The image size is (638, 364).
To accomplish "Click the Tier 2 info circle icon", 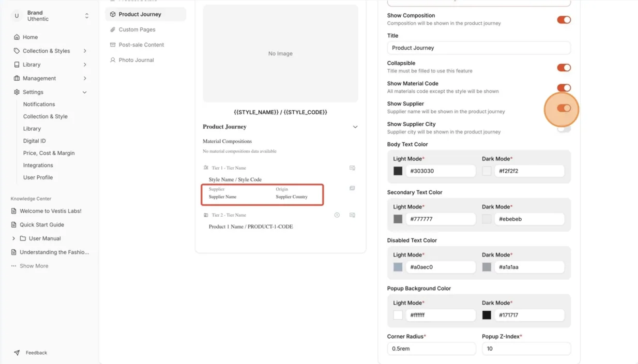I will [337, 215].
